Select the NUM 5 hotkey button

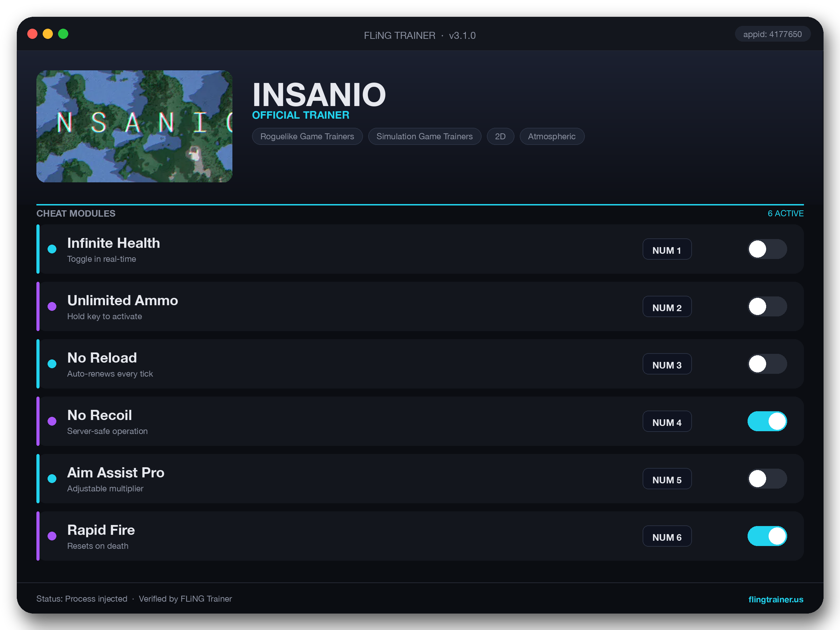pyautogui.click(x=667, y=478)
